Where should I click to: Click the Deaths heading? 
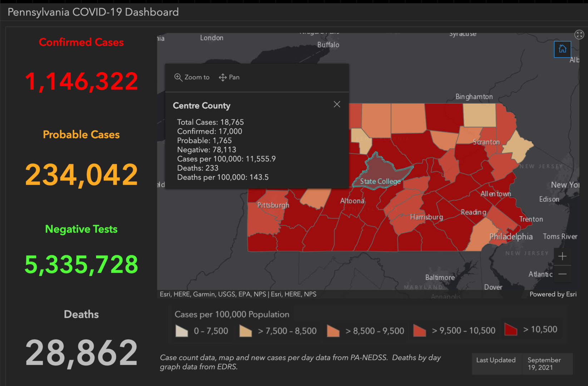[81, 314]
